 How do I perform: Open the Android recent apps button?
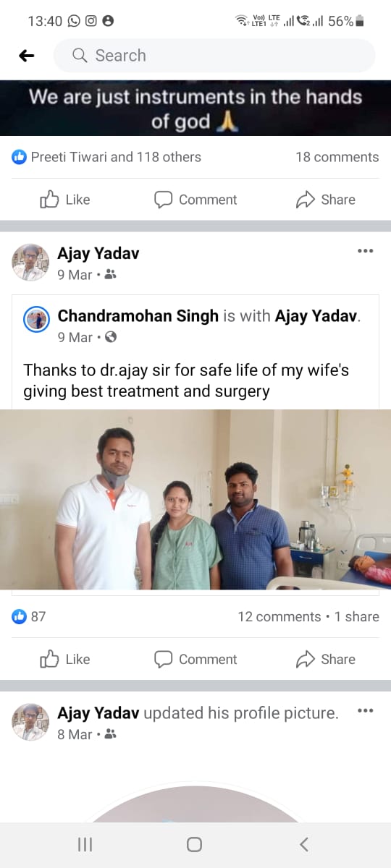coord(85,844)
